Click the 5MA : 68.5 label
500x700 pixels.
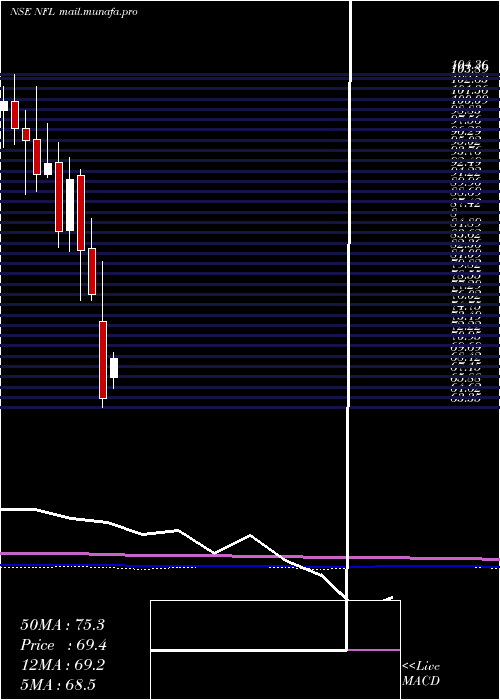pos(58,685)
